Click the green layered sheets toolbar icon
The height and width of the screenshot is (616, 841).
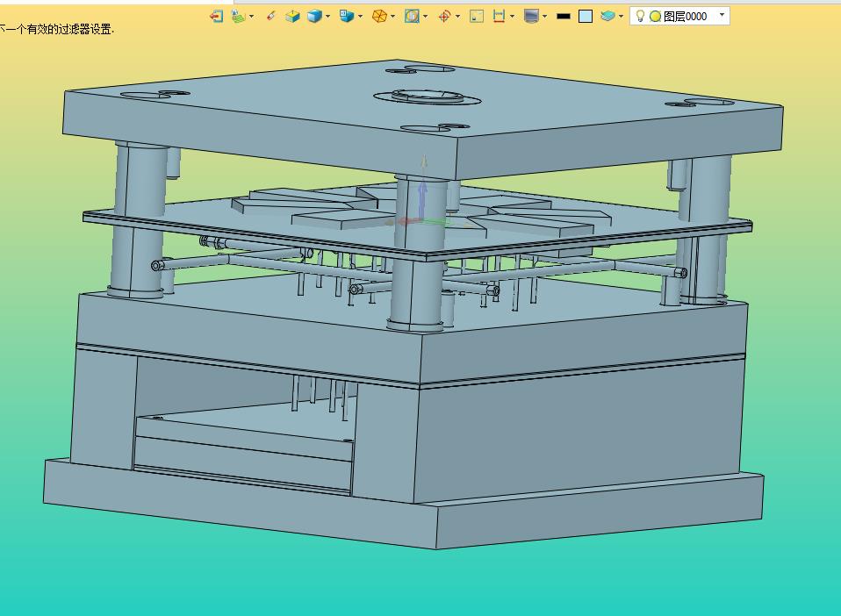[238, 16]
